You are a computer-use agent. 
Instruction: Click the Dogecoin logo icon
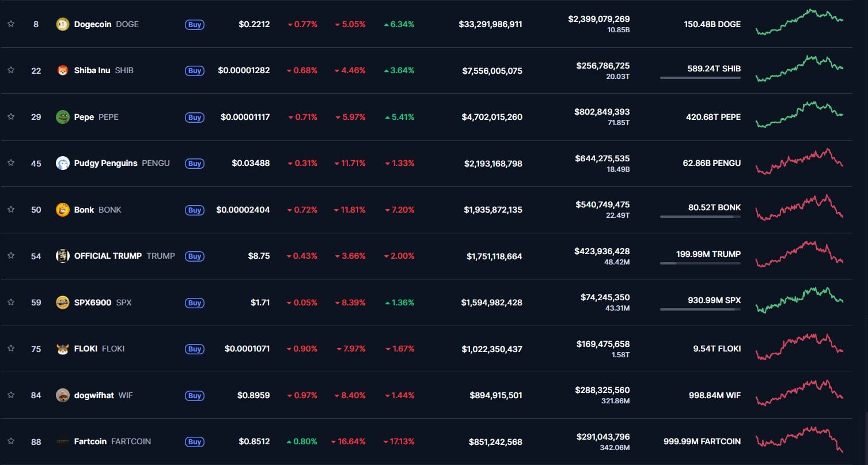pyautogui.click(x=63, y=24)
